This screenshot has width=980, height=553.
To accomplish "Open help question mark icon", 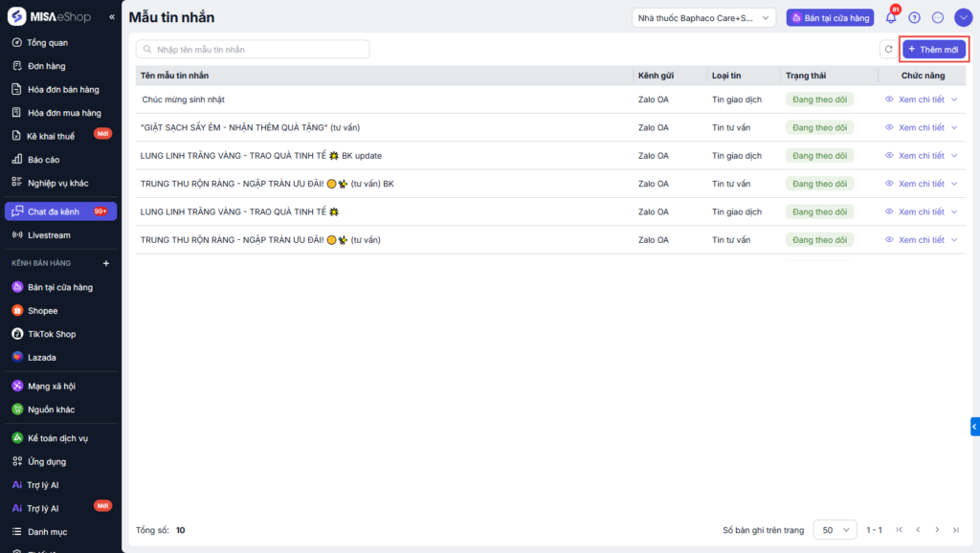I will pos(914,17).
